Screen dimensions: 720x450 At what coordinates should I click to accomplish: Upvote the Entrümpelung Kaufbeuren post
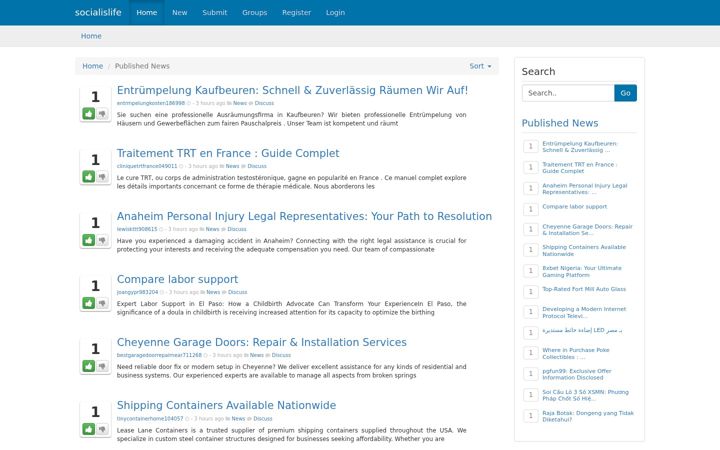pos(89,113)
